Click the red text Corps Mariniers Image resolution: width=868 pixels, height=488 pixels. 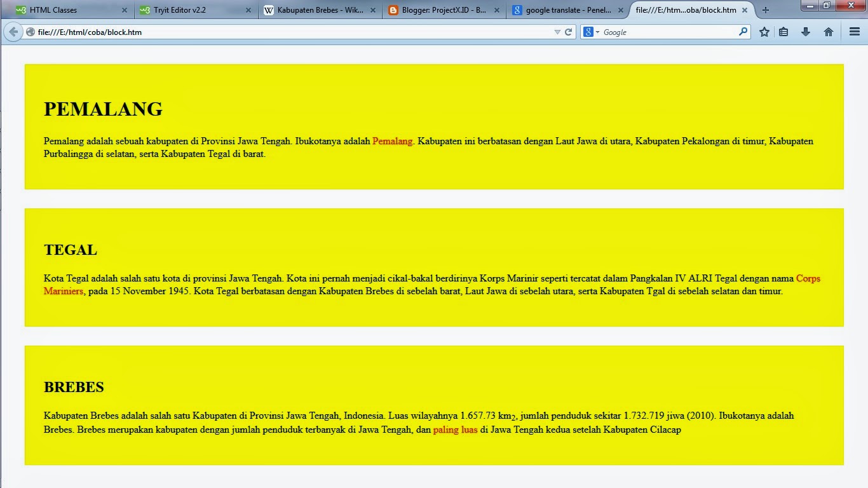click(x=808, y=278)
